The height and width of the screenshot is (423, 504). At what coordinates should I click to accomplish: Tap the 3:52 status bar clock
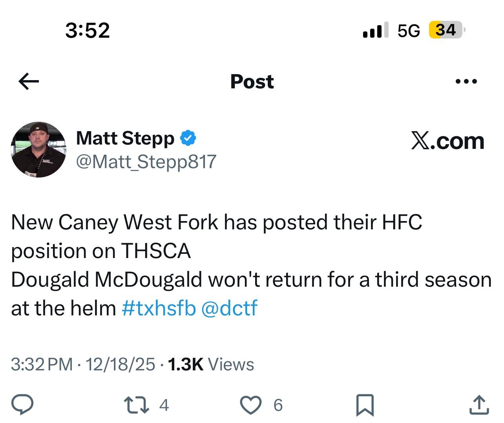point(88,30)
